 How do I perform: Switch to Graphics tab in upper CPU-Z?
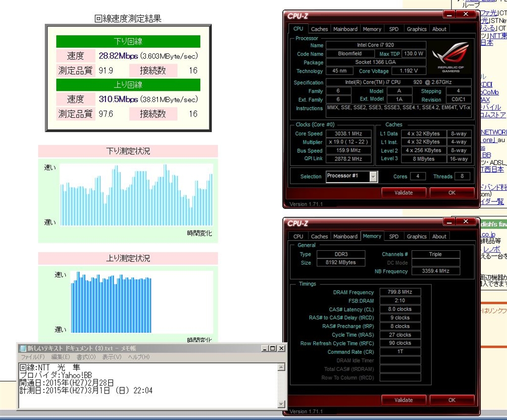click(x=416, y=29)
